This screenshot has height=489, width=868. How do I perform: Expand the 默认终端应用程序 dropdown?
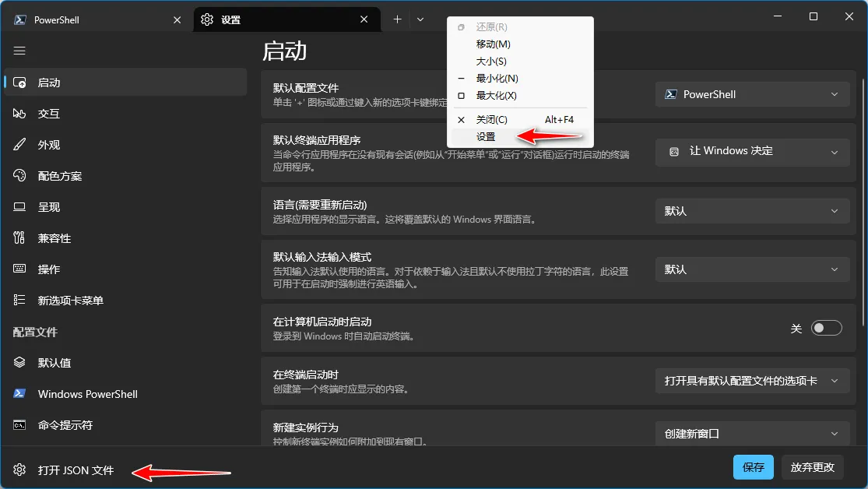point(751,151)
